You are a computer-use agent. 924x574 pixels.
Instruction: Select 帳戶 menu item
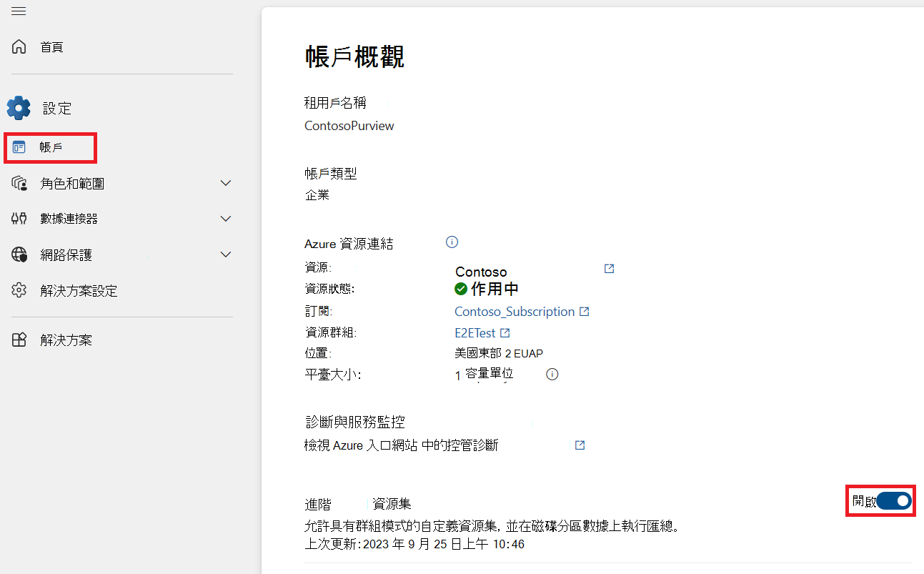(x=50, y=148)
